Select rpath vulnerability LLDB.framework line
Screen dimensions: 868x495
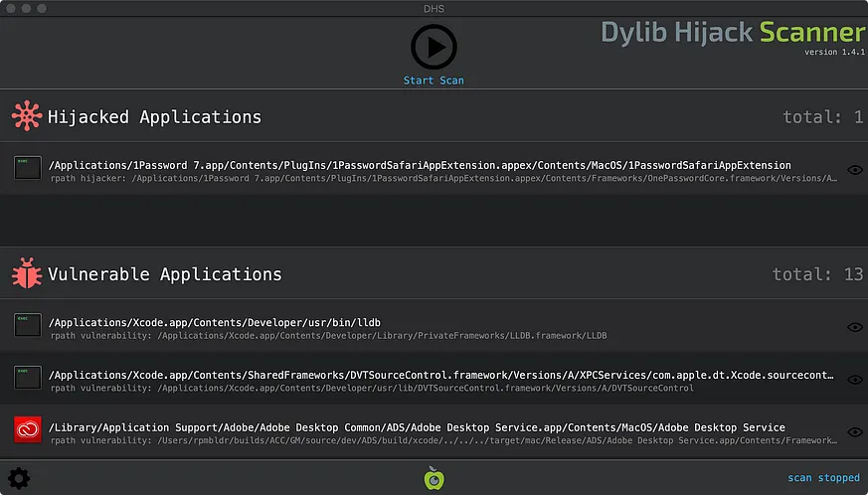click(328, 336)
